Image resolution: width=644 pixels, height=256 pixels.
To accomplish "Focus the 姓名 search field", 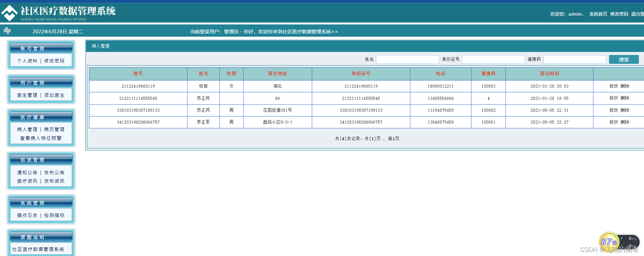I will click(407, 59).
